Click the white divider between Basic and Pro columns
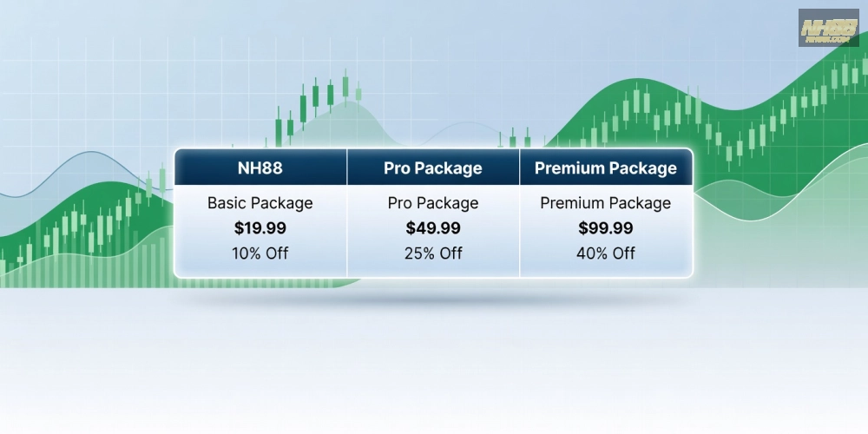868x434 pixels. pos(347,230)
